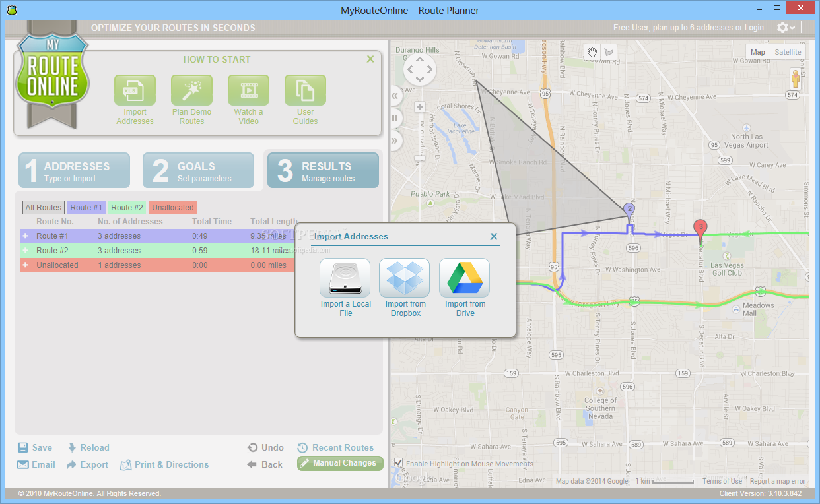The width and height of the screenshot is (820, 504).
Task: Click the map pan direction control
Action: [x=420, y=69]
